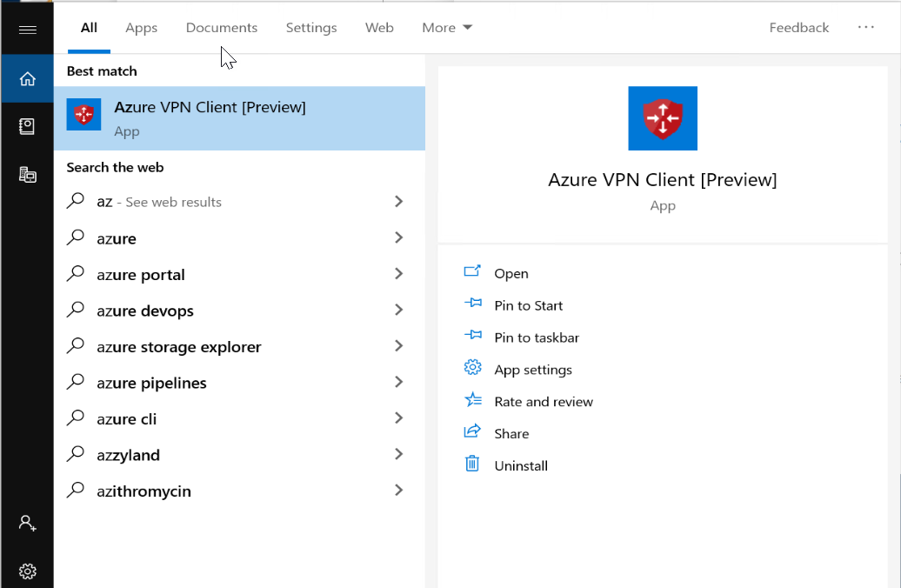
Task: Select the azure pipelines suggestion text
Action: tap(151, 383)
